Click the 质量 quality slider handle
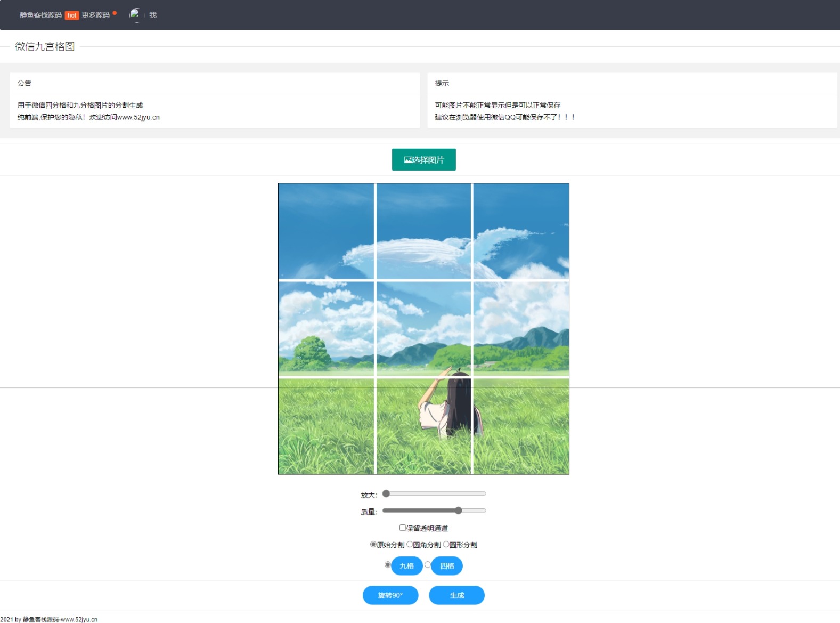This screenshot has height=623, width=840. click(x=458, y=511)
